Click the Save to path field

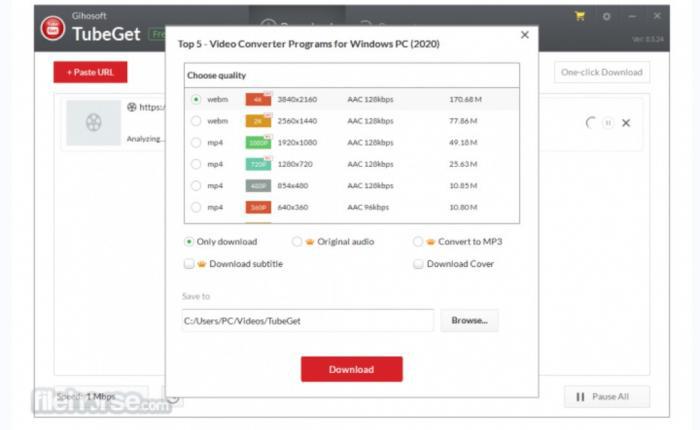(x=308, y=320)
